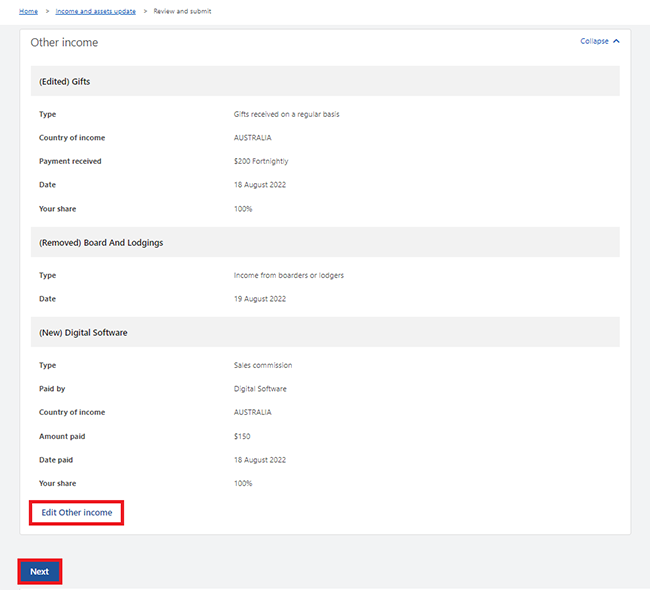
Task: Click the collapse chevron arrow icon
Action: click(x=616, y=41)
